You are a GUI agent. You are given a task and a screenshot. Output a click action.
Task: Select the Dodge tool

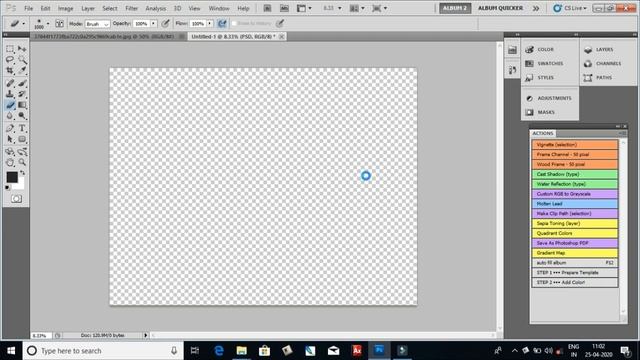pyautogui.click(x=22, y=116)
